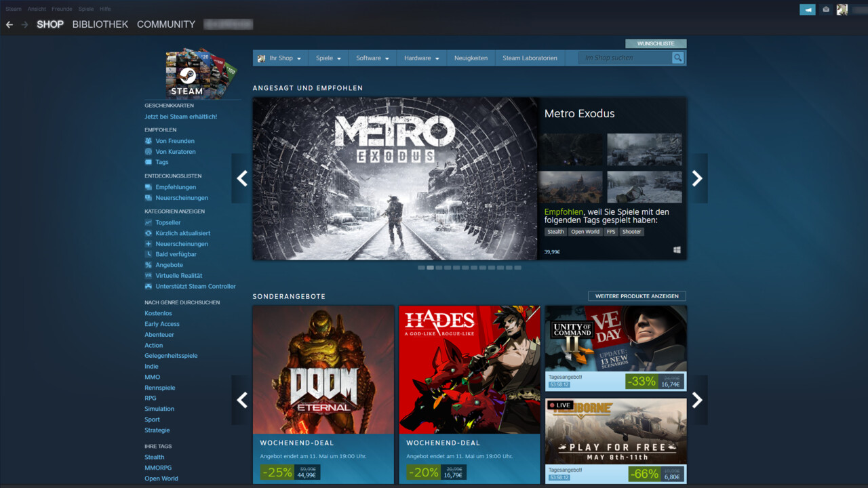Expand the Software dropdown
The width and height of the screenshot is (868, 488).
pyautogui.click(x=372, y=58)
